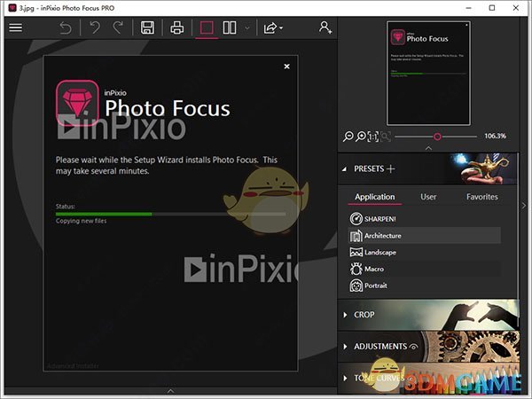532x399 pixels.
Task: Set zoom to 1:1
Action: pos(373,137)
